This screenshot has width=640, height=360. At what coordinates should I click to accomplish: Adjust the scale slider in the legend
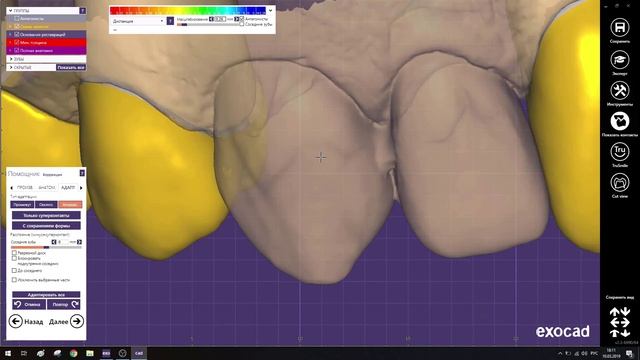[x=208, y=24]
